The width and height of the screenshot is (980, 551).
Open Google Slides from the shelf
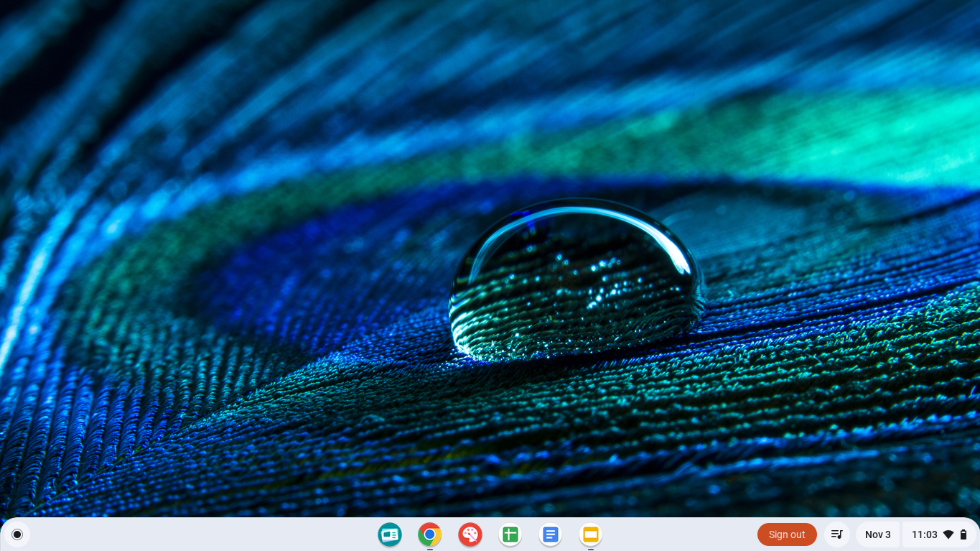590,534
